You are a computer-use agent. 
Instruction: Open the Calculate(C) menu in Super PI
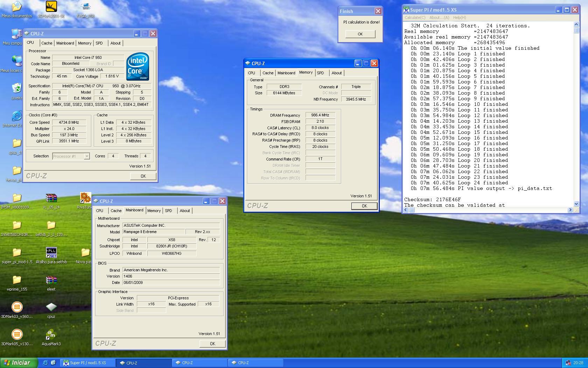click(x=415, y=18)
